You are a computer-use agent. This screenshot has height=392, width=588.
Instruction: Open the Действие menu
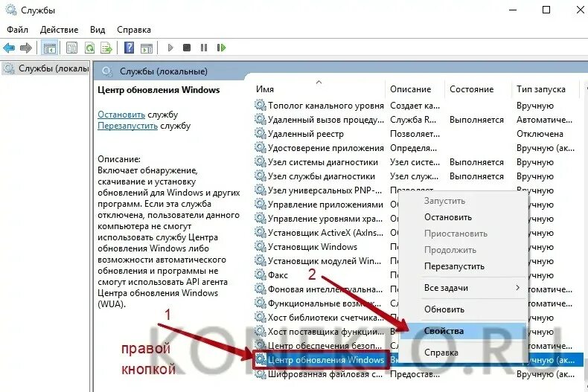(x=60, y=30)
